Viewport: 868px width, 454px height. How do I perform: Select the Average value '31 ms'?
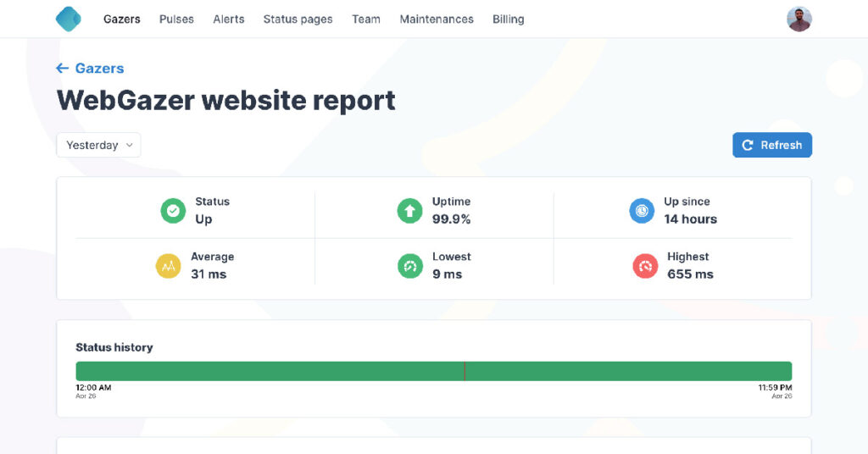tap(209, 274)
